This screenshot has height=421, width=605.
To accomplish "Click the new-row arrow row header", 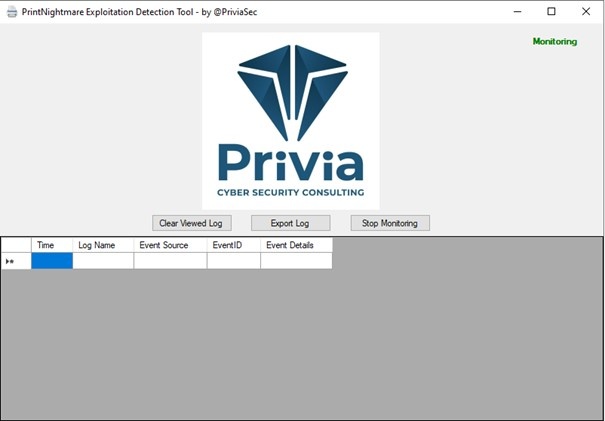I will (x=16, y=261).
